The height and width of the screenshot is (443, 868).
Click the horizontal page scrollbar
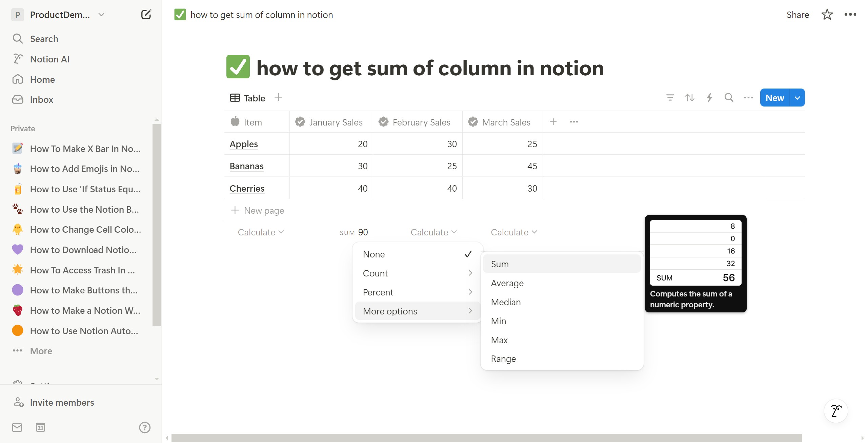[x=486, y=438]
